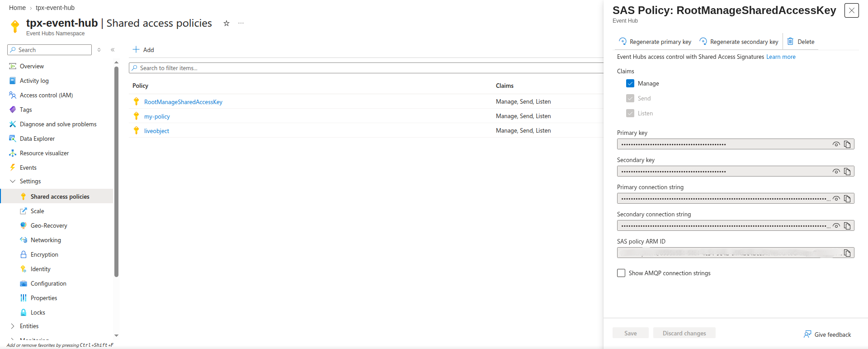The image size is (868, 349).
Task: Go to Home breadcrumb
Action: tap(17, 8)
